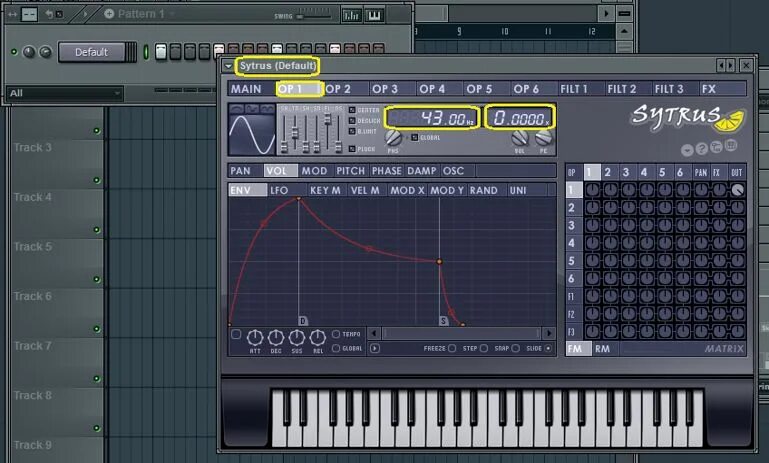Click the first oscillator shape preset tab
The height and width of the screenshot is (463, 769).
237,108
